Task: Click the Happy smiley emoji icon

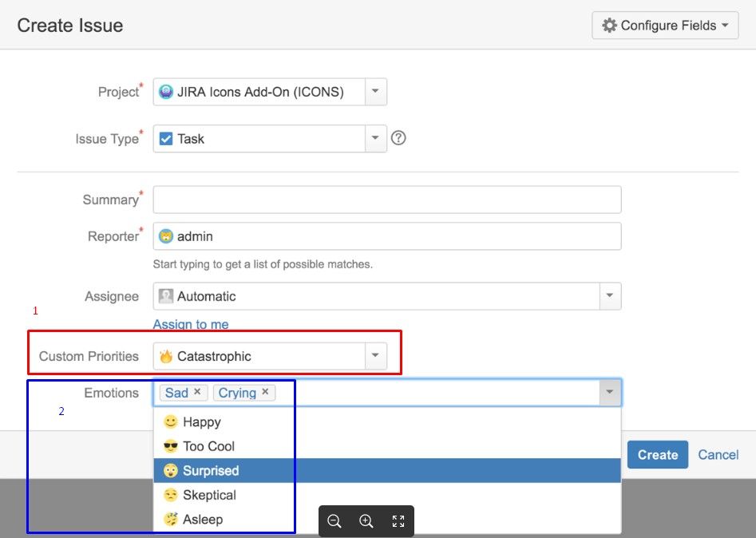Action: [171, 421]
